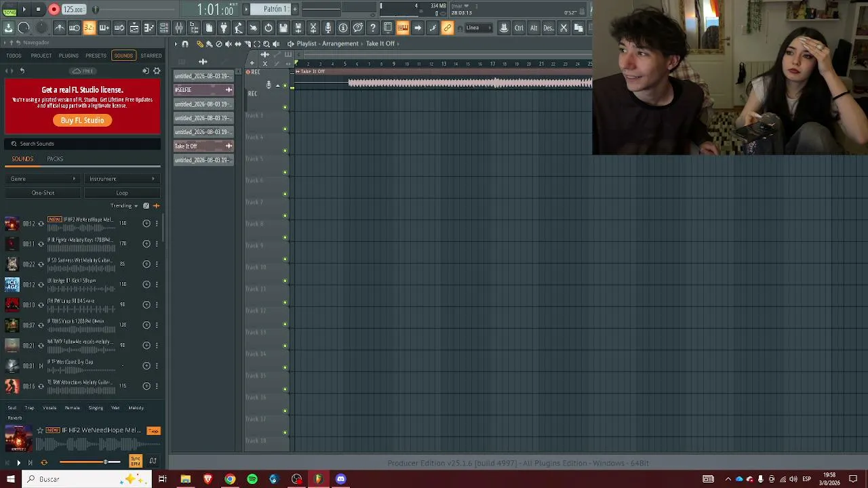Select the Take It Off clip in picker
The image size is (868, 488).
[x=203, y=146]
